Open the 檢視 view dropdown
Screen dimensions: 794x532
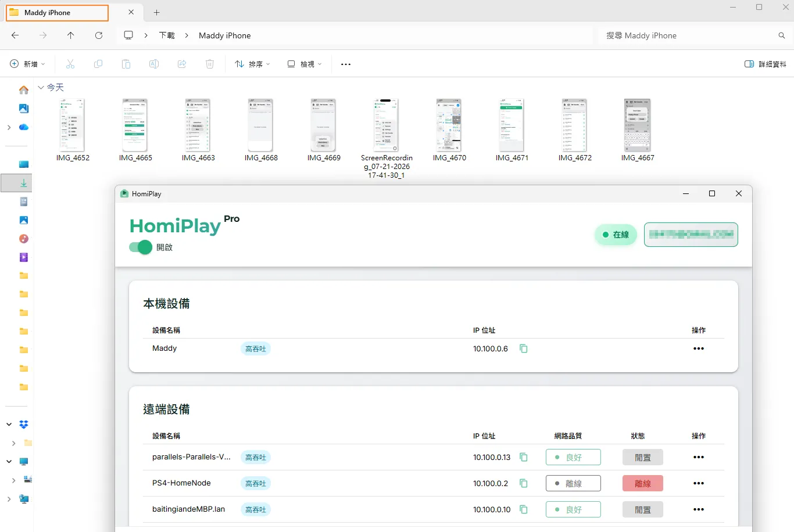(x=304, y=64)
